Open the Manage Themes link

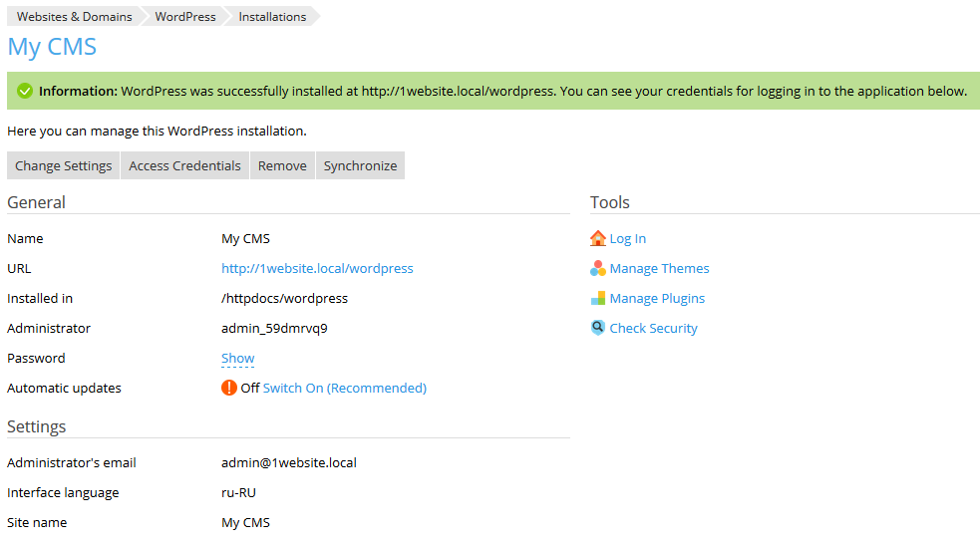pyautogui.click(x=659, y=268)
